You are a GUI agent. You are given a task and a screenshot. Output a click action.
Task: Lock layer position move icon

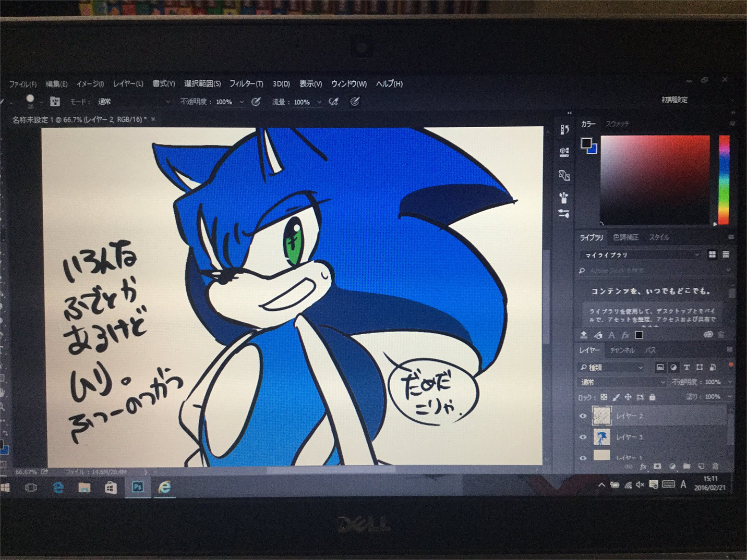pyautogui.click(x=628, y=397)
